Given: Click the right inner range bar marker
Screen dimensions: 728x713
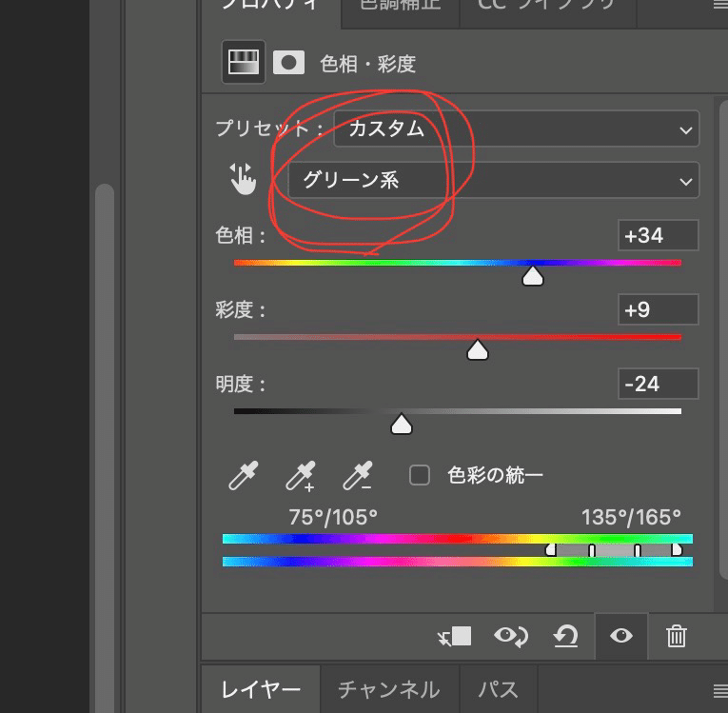Looking at the screenshot, I should click(x=637, y=550).
